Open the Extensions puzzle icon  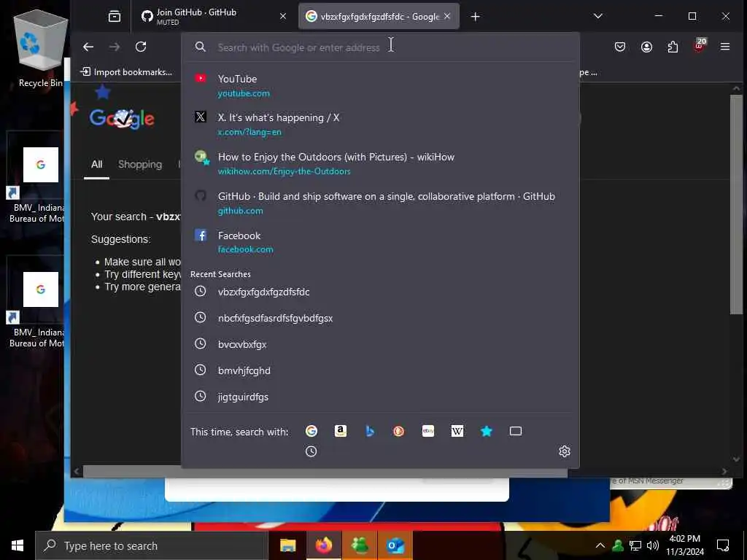[673, 47]
